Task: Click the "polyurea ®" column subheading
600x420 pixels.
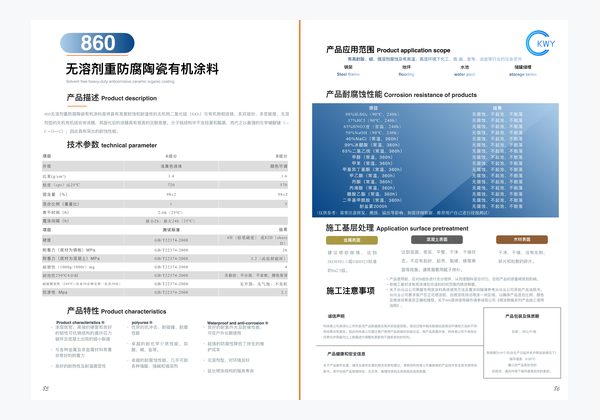Action: click(142, 323)
